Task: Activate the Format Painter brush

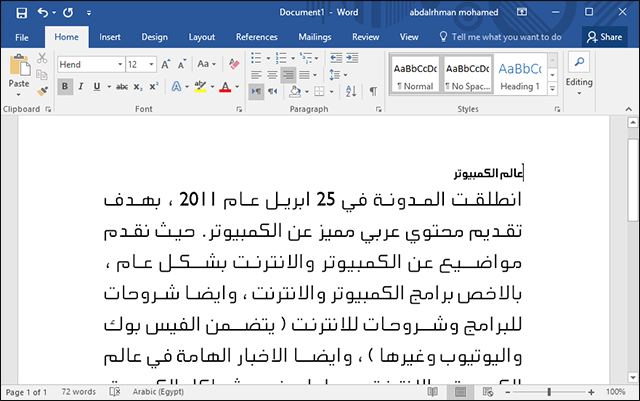Action: [x=42, y=91]
